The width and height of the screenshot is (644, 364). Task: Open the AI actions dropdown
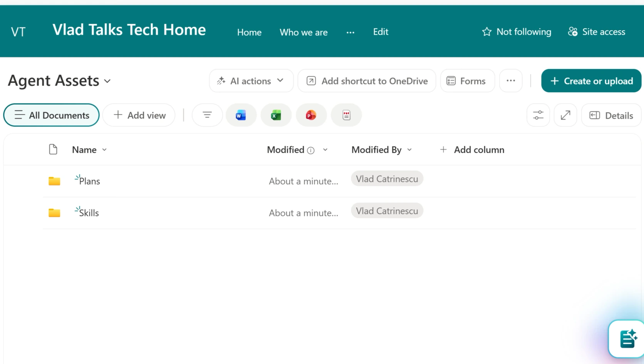251,81
